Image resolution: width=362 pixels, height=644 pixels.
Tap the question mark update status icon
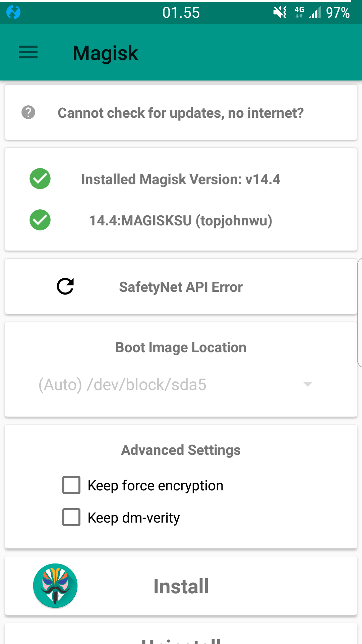coord(28,112)
